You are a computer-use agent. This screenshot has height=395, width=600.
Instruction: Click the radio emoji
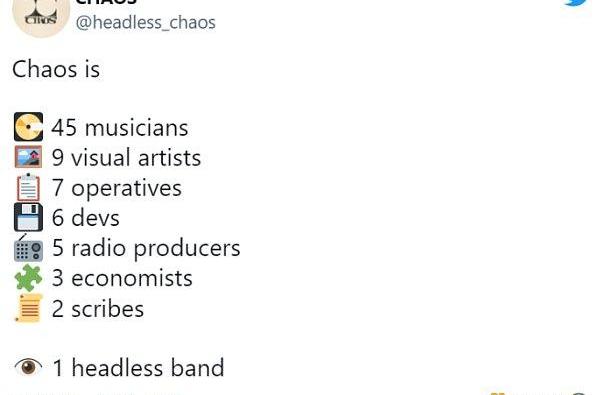click(28, 248)
